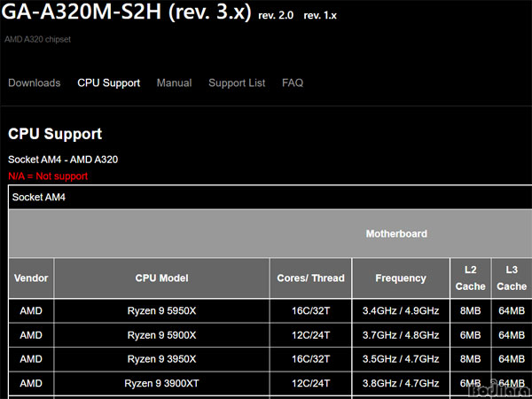Select the Ryzen 9 5900X model cell
Viewport: 532px width, 399px height.
[162, 335]
